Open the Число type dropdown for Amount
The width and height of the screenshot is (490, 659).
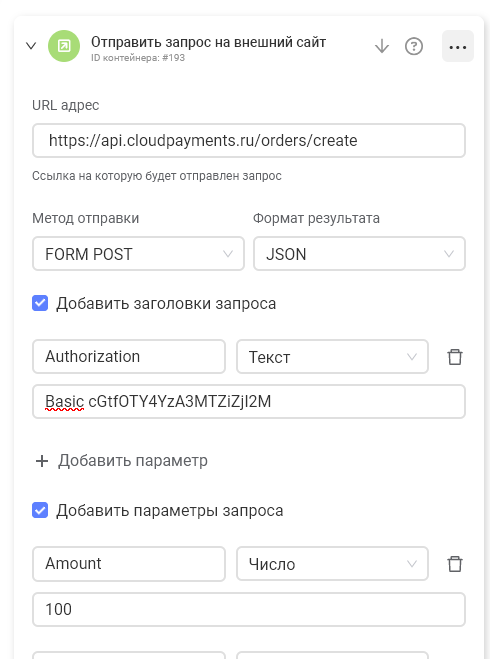(332, 564)
